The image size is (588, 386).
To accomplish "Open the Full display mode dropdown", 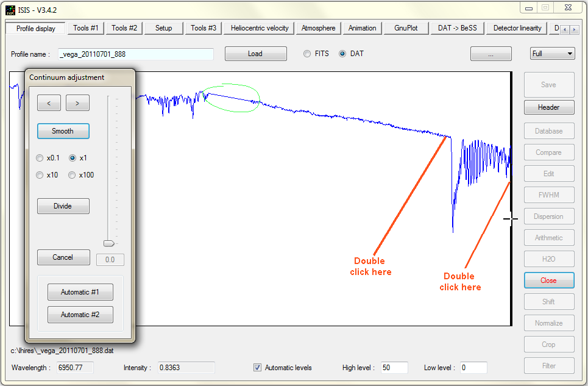I will (x=552, y=54).
